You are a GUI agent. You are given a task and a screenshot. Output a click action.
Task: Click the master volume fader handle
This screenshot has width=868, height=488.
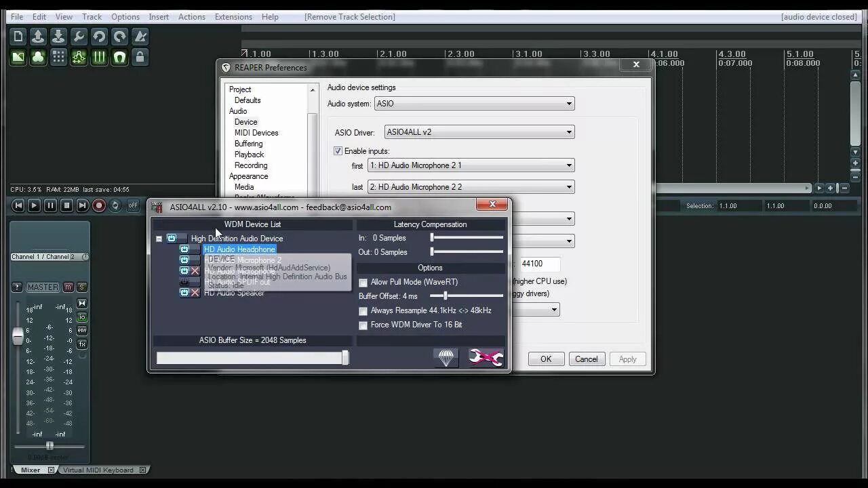click(18, 337)
